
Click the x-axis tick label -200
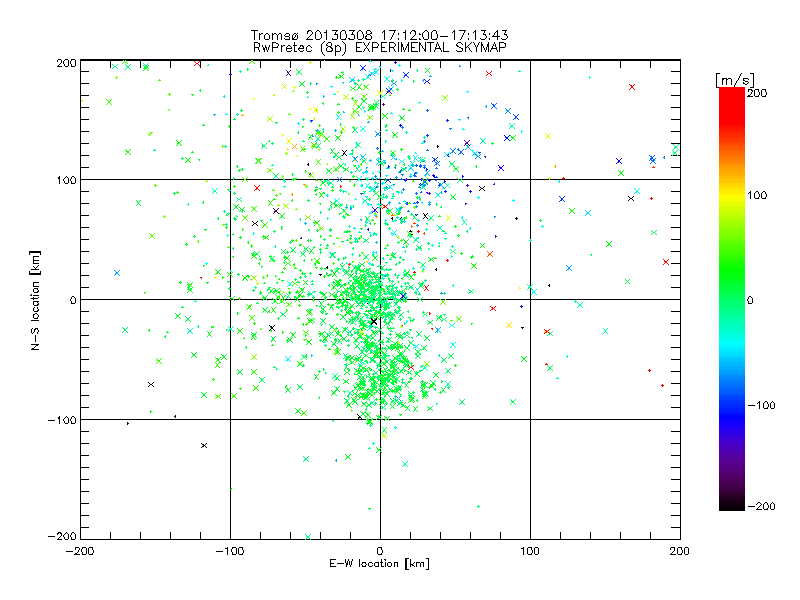(x=80, y=551)
